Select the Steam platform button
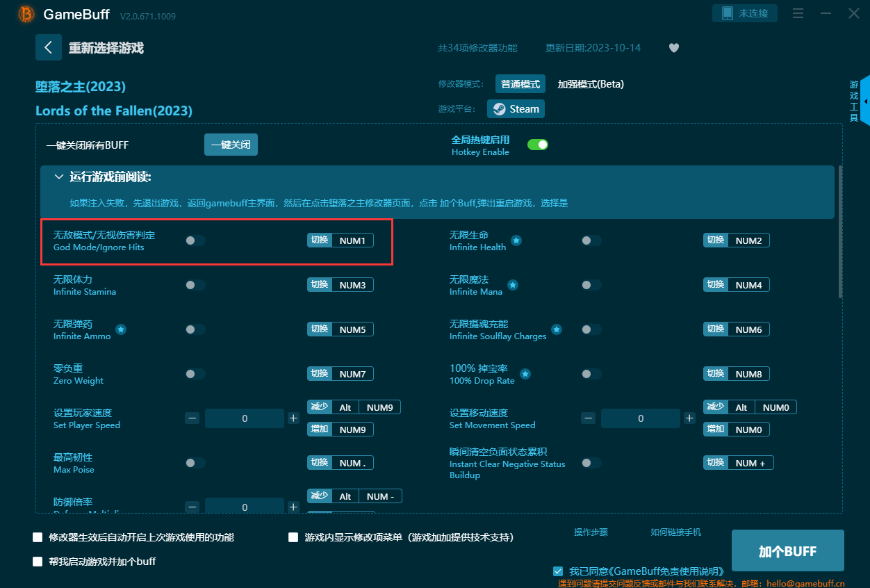Viewport: 870px width, 588px height. pyautogui.click(x=516, y=109)
